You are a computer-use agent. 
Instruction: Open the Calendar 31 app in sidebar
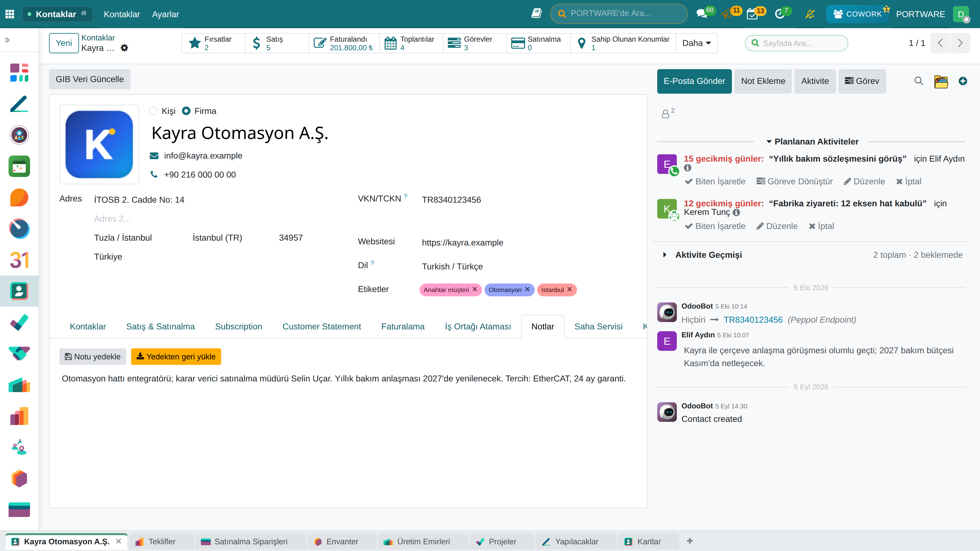pos(19,260)
